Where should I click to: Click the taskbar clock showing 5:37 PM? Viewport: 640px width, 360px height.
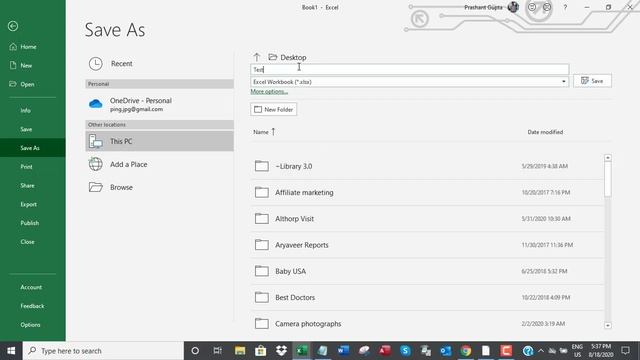(x=601, y=351)
